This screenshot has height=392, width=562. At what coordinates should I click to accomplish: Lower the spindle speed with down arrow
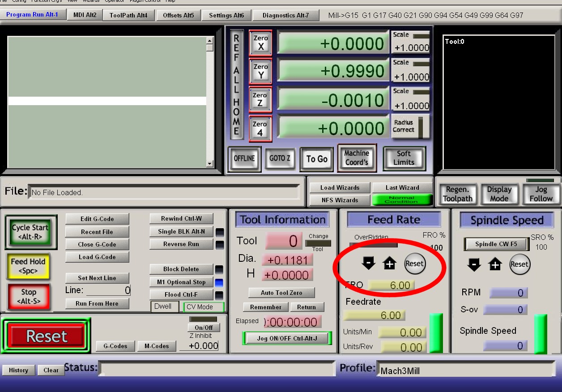pos(474,264)
